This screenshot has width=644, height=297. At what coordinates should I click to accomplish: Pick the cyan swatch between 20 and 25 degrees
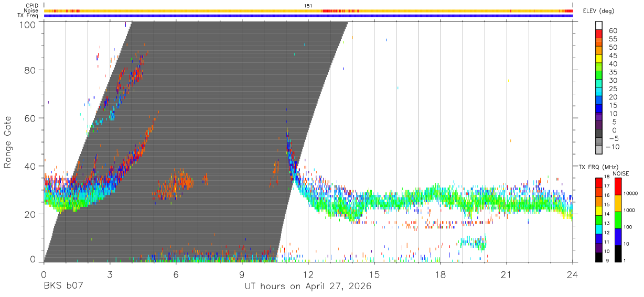[x=599, y=93]
